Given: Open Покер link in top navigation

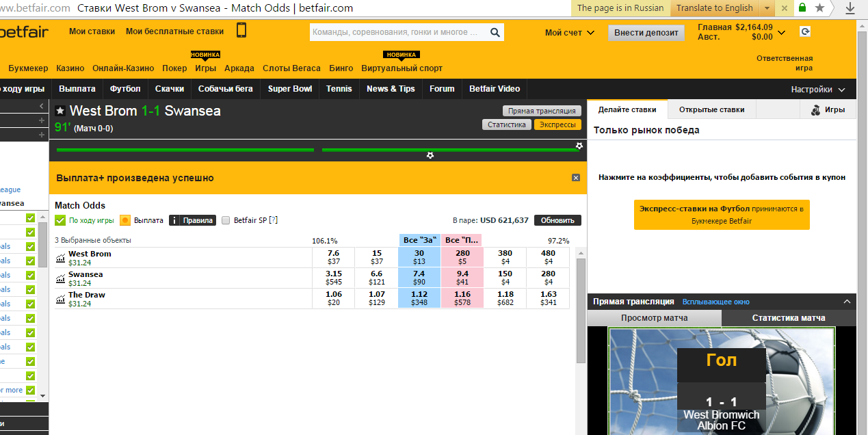Looking at the screenshot, I should pos(174,68).
